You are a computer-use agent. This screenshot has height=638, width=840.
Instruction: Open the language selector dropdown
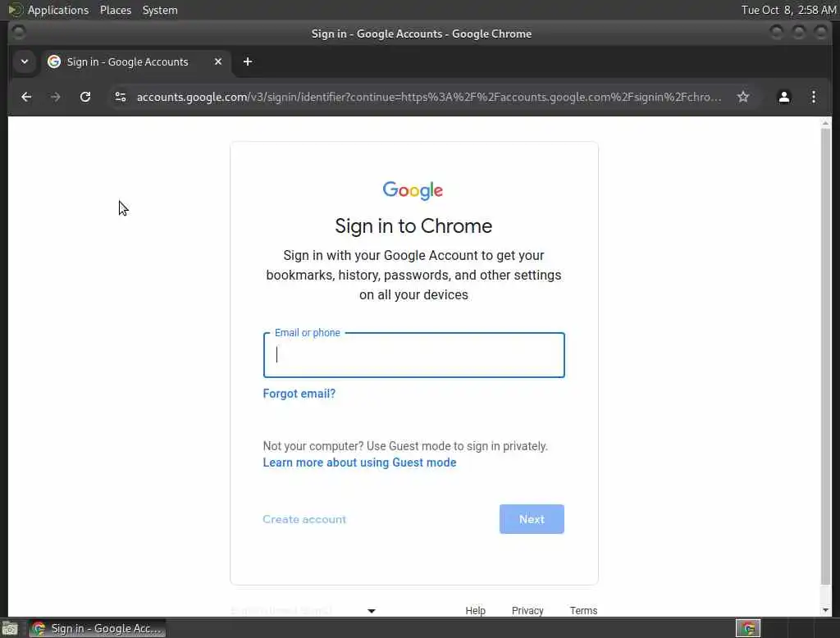pyautogui.click(x=304, y=611)
